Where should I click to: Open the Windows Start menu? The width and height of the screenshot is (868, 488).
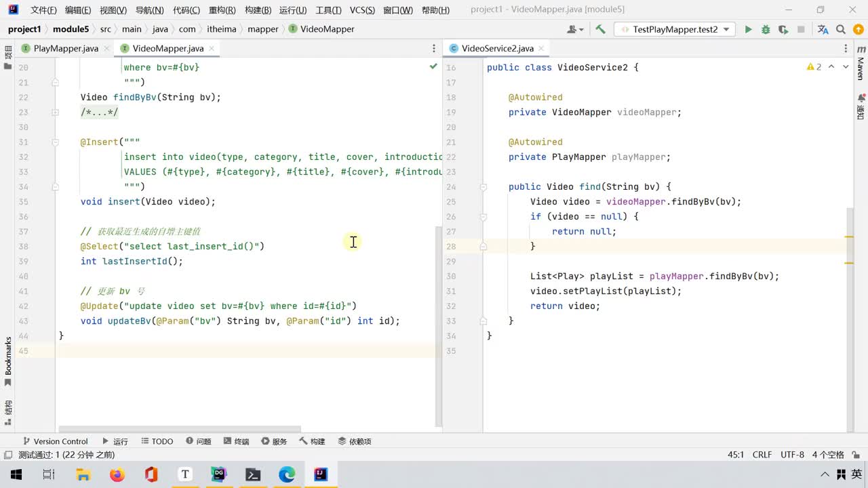15,474
